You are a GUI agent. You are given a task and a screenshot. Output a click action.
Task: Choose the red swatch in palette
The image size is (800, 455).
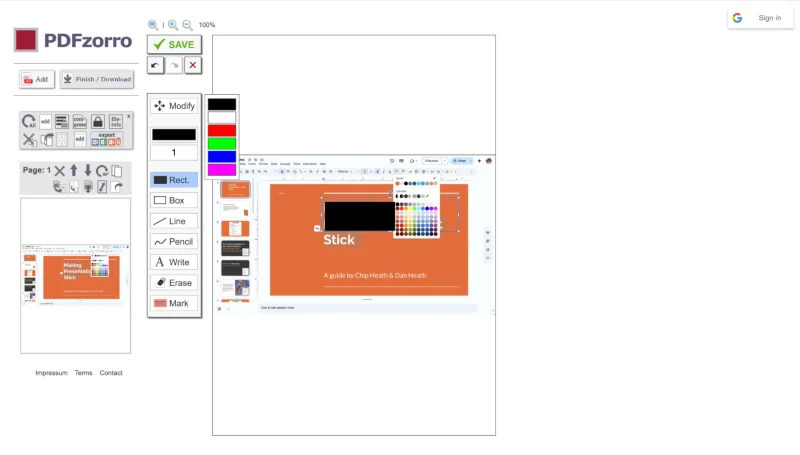tap(222, 131)
